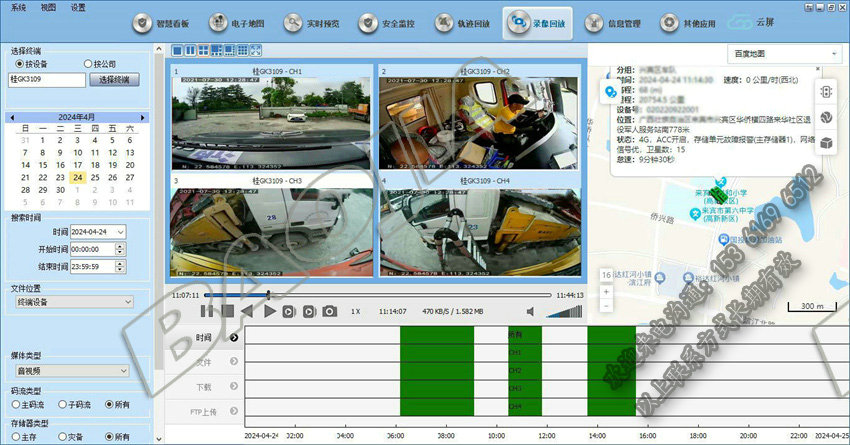Select 灾备 storage type option
The height and width of the screenshot is (445, 850).
click(63, 437)
